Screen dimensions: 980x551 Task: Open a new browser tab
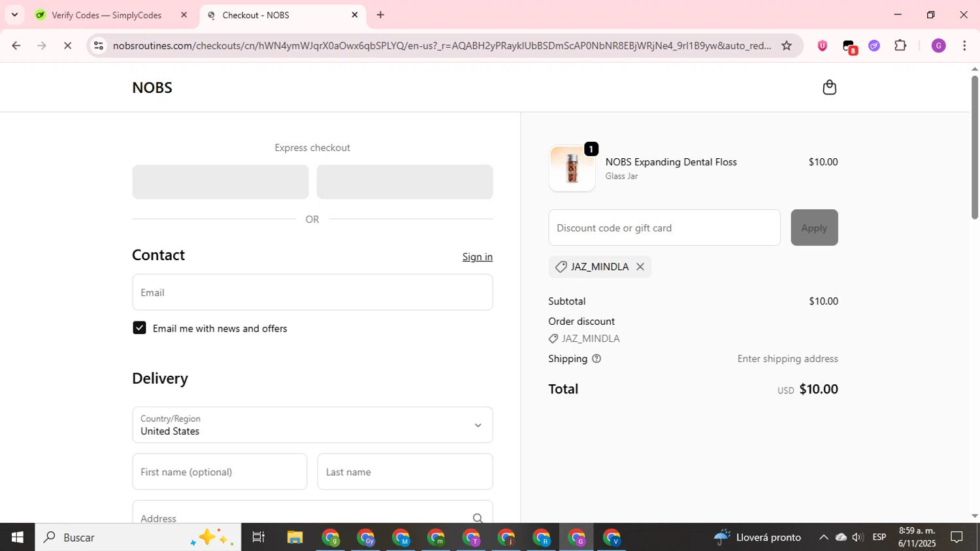(x=380, y=14)
